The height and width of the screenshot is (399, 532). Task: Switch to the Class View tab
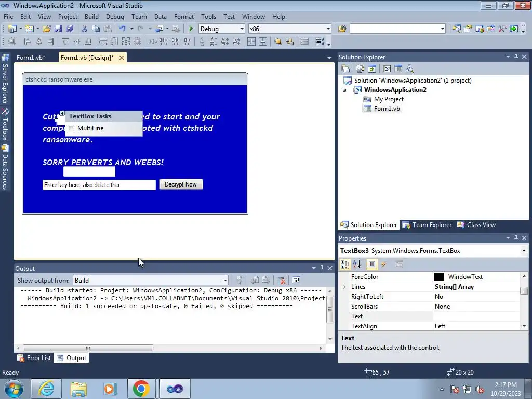point(476,225)
